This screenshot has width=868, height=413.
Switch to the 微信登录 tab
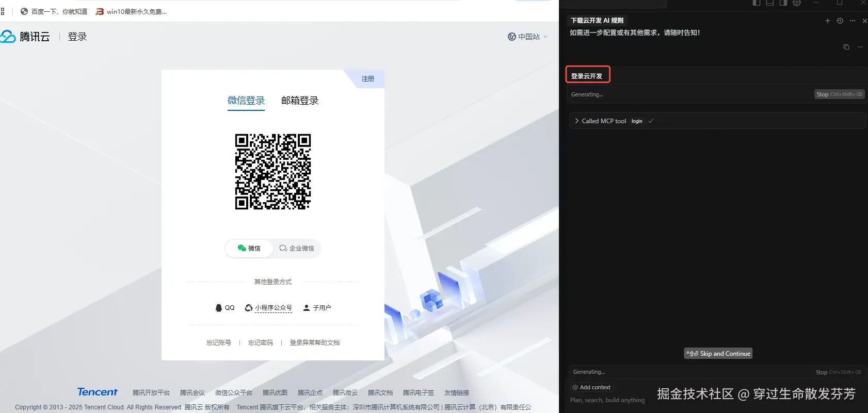(x=246, y=101)
